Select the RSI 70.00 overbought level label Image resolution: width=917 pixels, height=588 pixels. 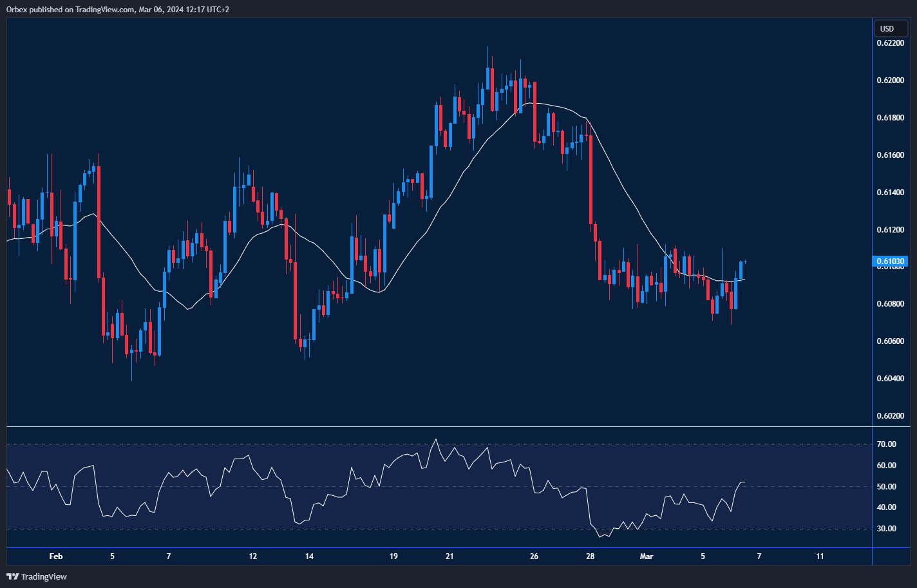point(887,444)
